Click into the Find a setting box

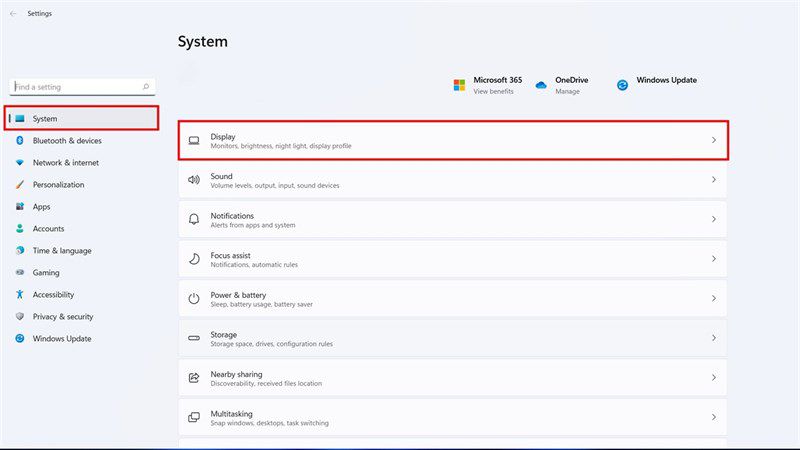(82, 87)
